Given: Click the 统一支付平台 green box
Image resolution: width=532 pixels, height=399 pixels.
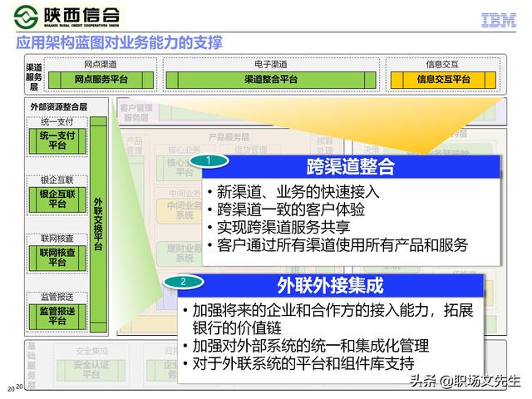Looking at the screenshot, I should [57, 141].
